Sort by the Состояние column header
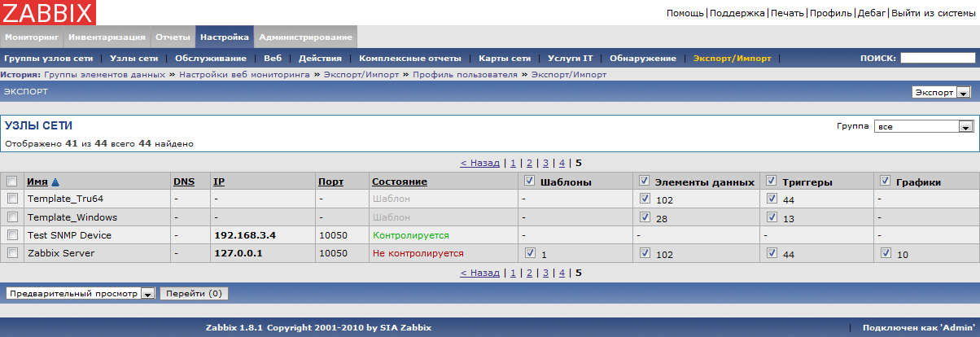Image resolution: width=980 pixels, height=337 pixels. pyautogui.click(x=399, y=182)
